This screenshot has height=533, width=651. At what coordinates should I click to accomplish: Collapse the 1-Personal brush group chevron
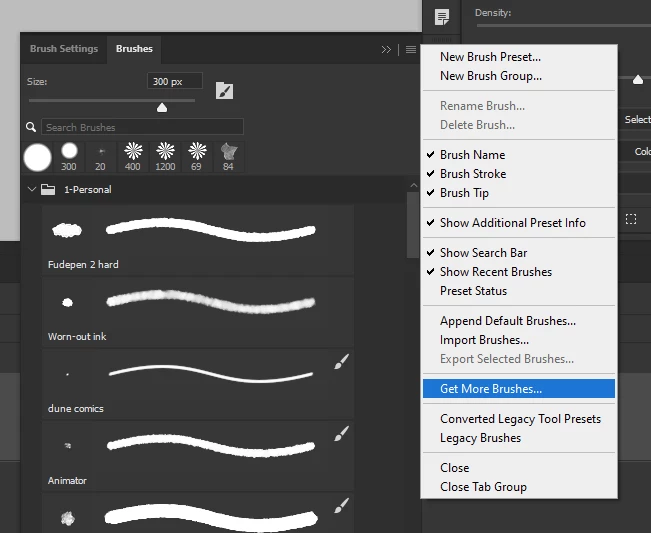coord(32,189)
